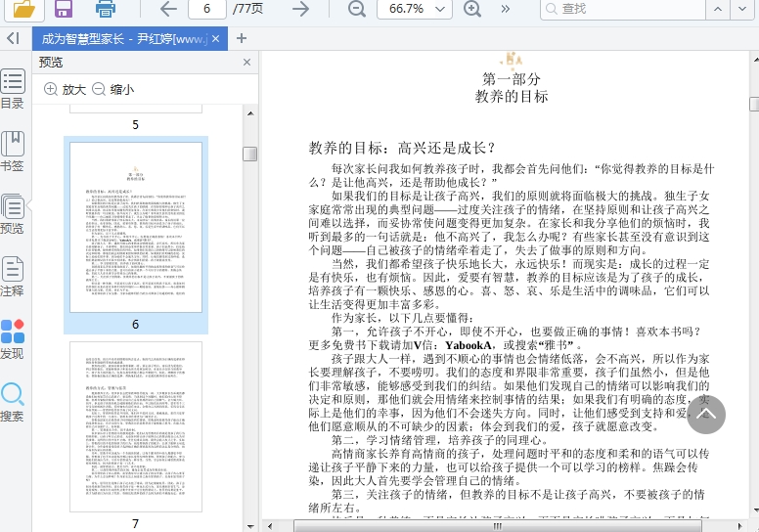This screenshot has height=532, width=759.
Task: Go to previous page with left arrow
Action: click(x=168, y=9)
